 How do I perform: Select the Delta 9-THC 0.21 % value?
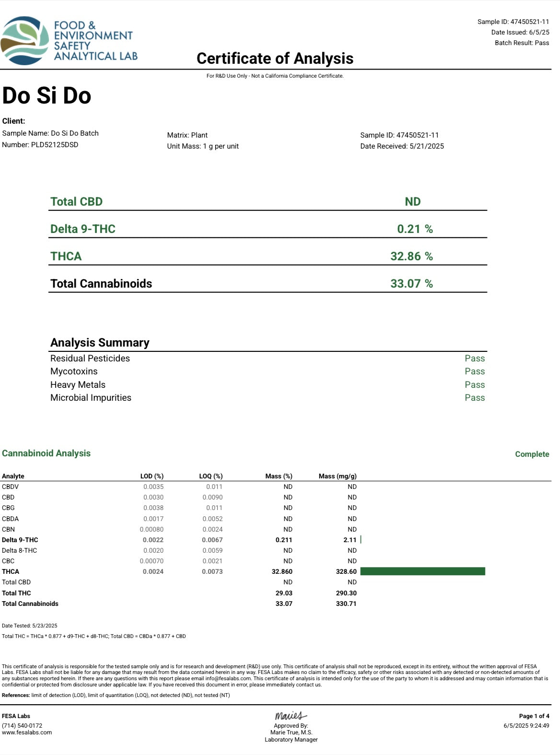point(414,229)
